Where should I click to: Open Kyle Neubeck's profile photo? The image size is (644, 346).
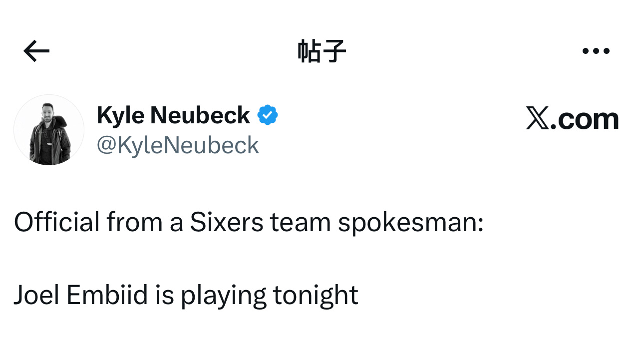tap(49, 130)
